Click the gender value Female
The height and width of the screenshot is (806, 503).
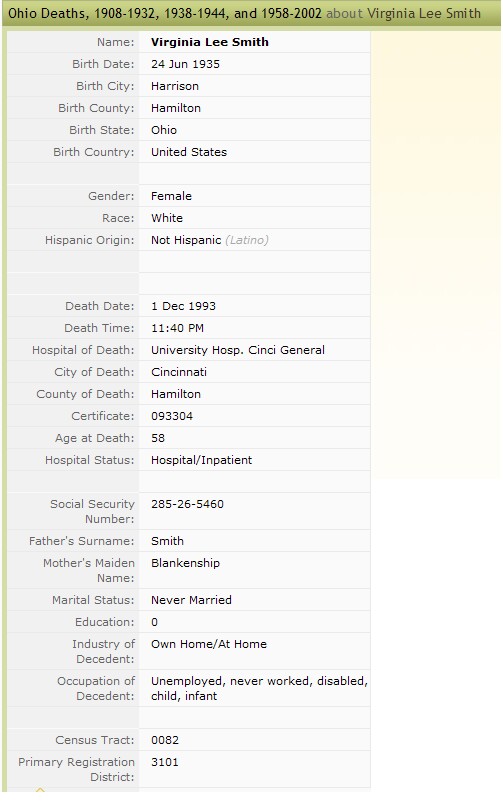(171, 196)
